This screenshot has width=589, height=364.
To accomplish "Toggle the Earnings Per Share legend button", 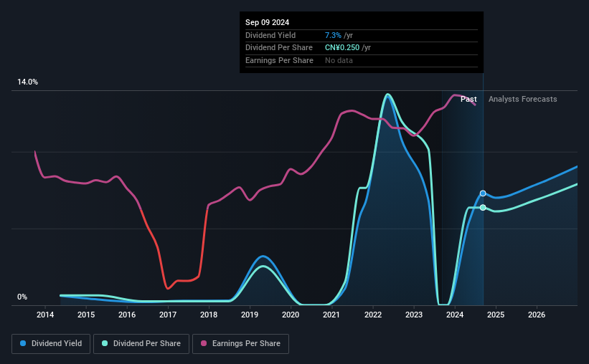I will (x=241, y=344).
